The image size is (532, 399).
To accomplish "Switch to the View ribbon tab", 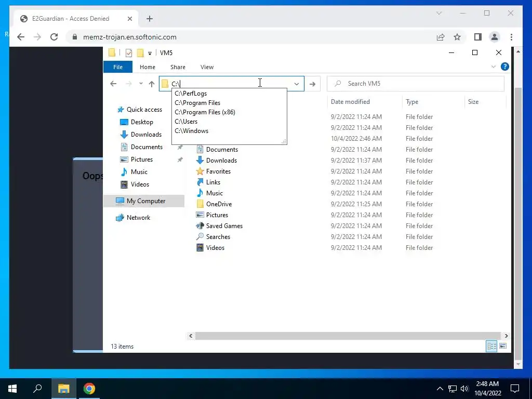I will pos(207,67).
